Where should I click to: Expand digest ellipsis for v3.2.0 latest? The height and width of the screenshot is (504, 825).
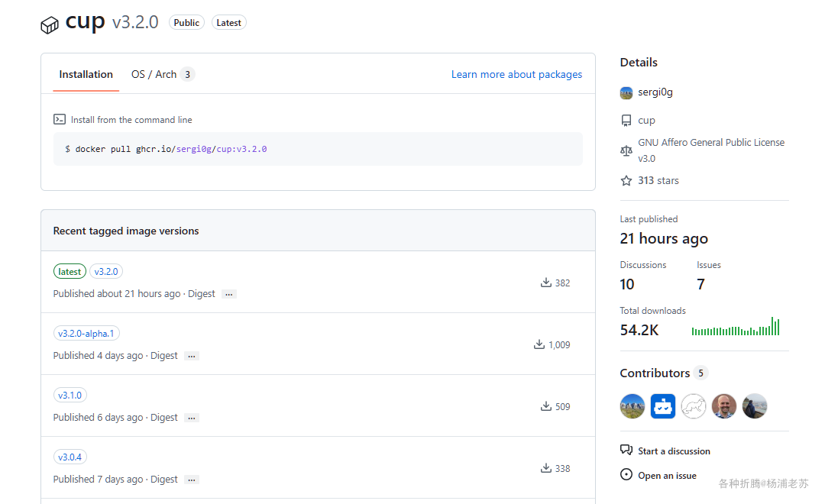click(x=229, y=294)
